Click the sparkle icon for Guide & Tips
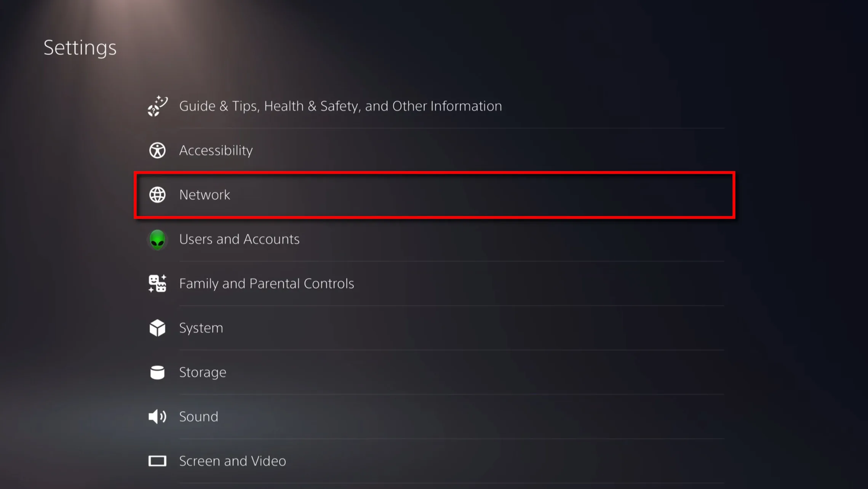 tap(157, 106)
